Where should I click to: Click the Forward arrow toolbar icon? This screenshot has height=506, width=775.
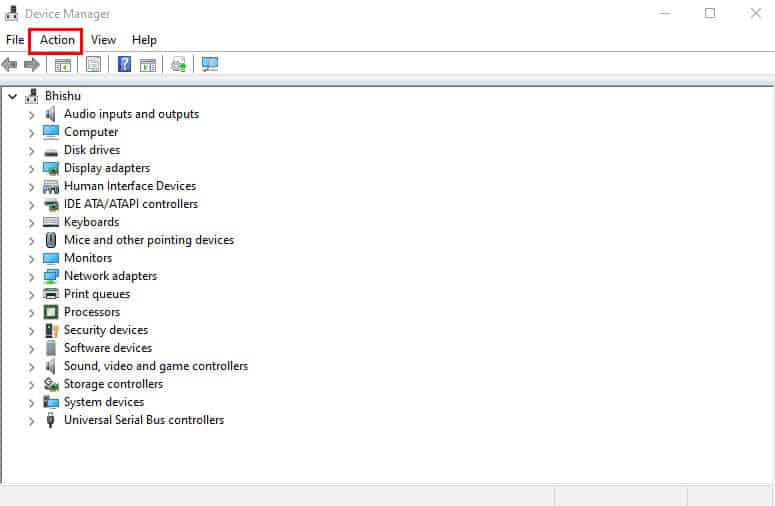(x=32, y=64)
